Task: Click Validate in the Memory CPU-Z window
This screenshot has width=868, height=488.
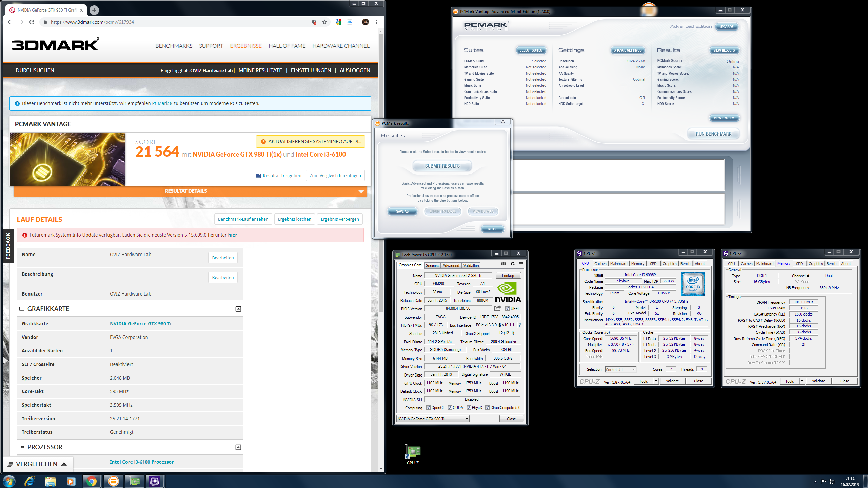Action: [x=818, y=381]
